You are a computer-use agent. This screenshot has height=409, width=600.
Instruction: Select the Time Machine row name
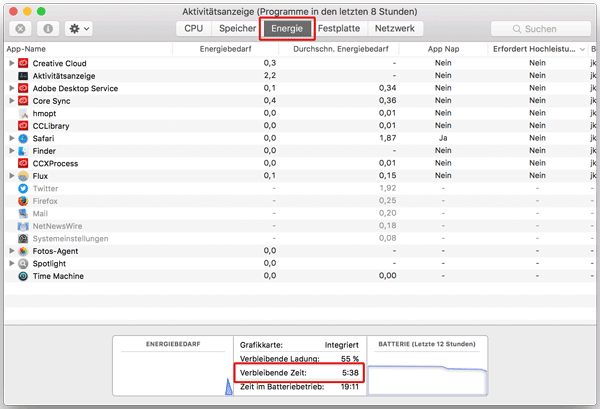coord(58,276)
